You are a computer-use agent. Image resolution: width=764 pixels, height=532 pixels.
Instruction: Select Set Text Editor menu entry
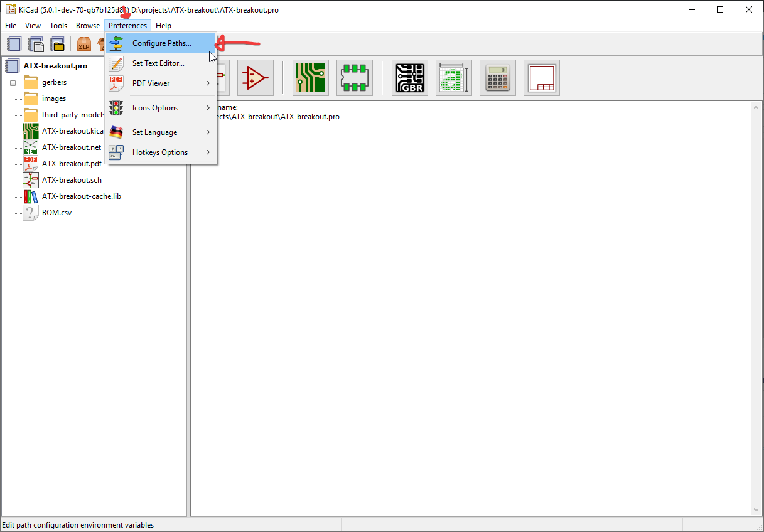pos(158,63)
